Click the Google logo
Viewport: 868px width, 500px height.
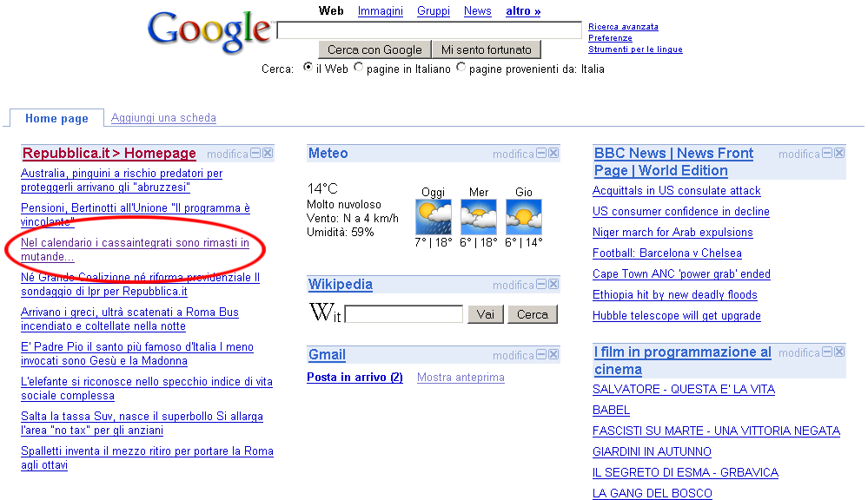tap(209, 32)
